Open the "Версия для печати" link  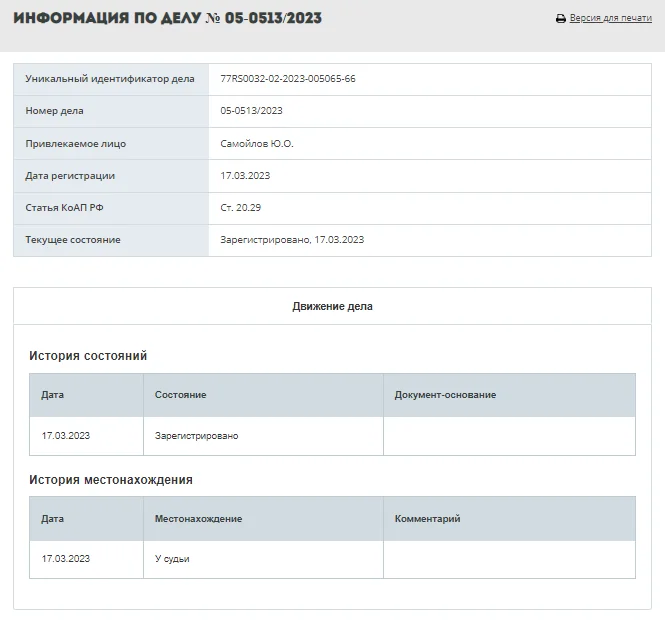tap(610, 19)
